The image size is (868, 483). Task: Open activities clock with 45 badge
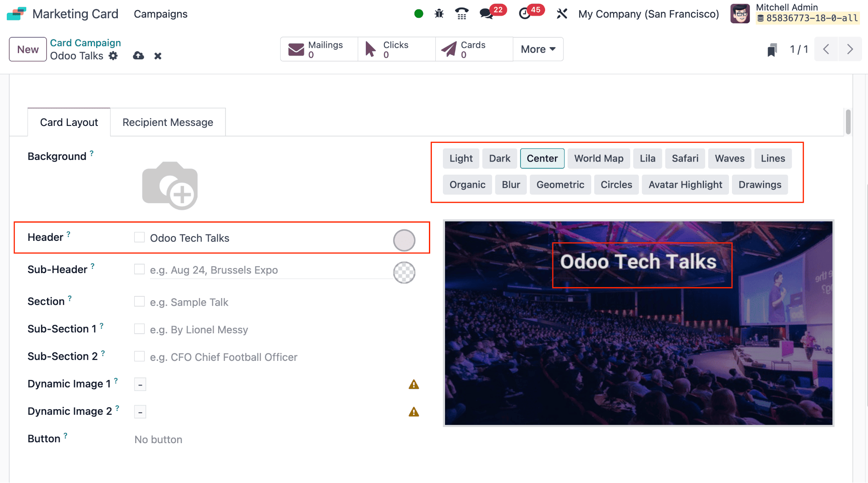[x=525, y=14]
